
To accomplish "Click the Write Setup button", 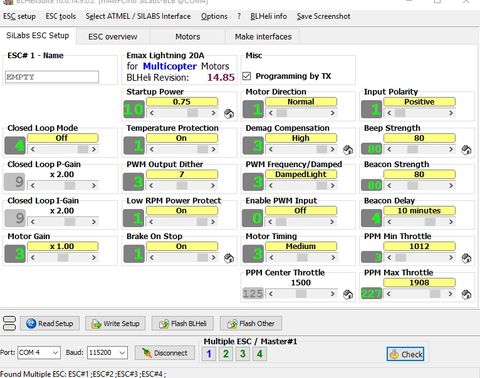I will click(x=115, y=323).
